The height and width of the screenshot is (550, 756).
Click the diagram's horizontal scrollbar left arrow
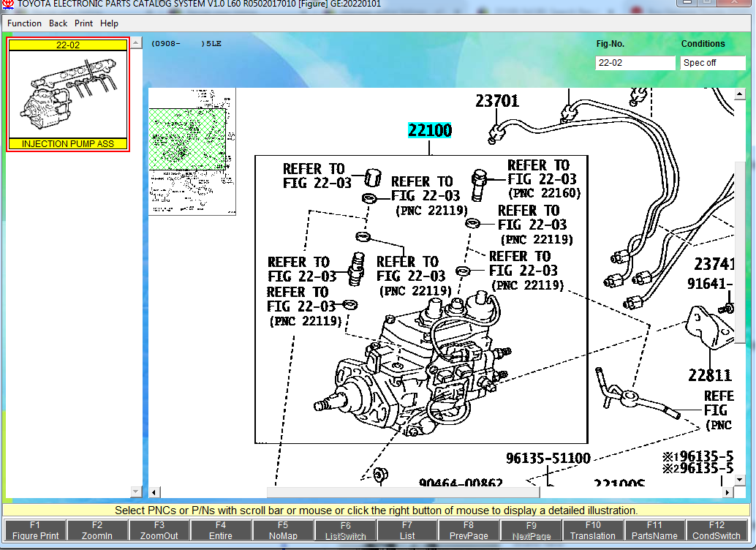pos(154,492)
